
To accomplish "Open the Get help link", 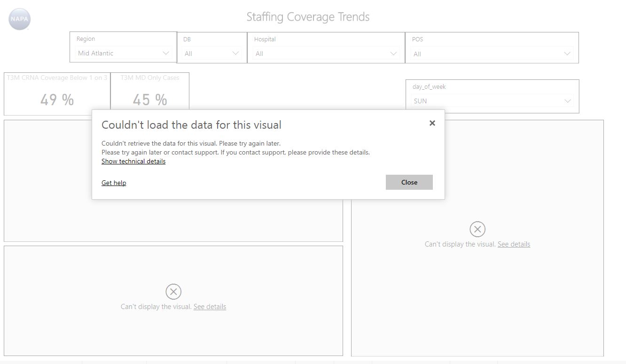I will [x=114, y=183].
